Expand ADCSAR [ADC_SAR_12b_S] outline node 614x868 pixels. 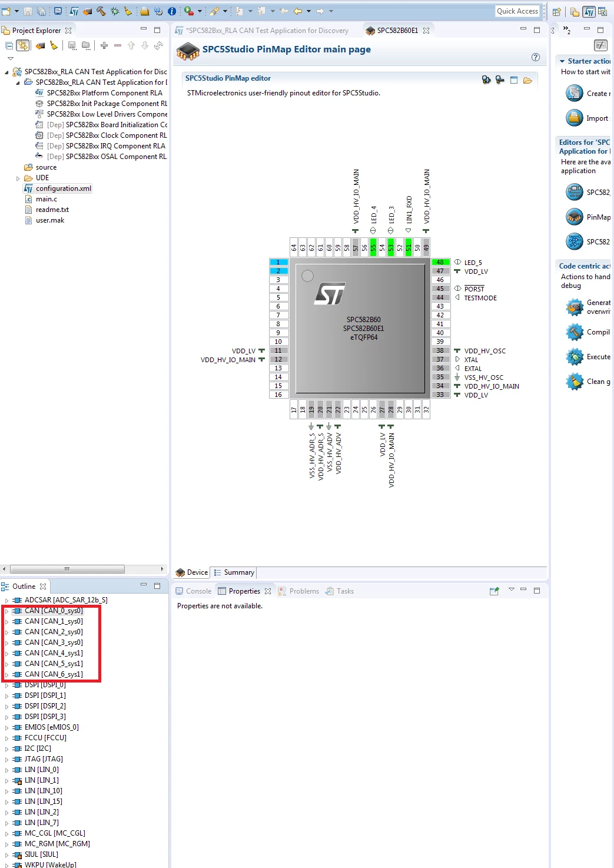point(6,601)
